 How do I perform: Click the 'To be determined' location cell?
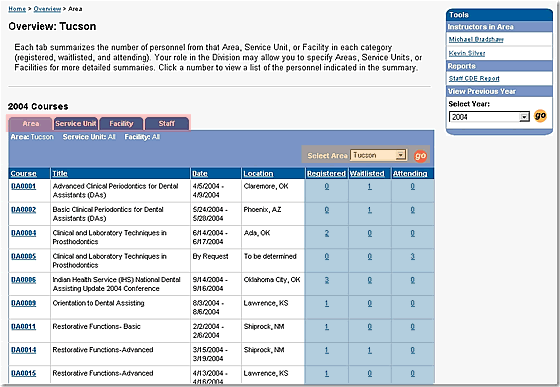(x=270, y=256)
